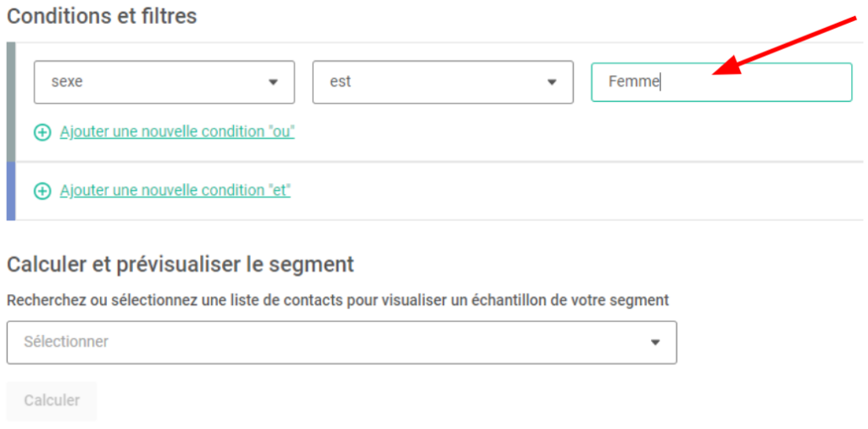Open the "Sélectionner" contact list dropdown
The image size is (868, 429).
[x=342, y=342]
